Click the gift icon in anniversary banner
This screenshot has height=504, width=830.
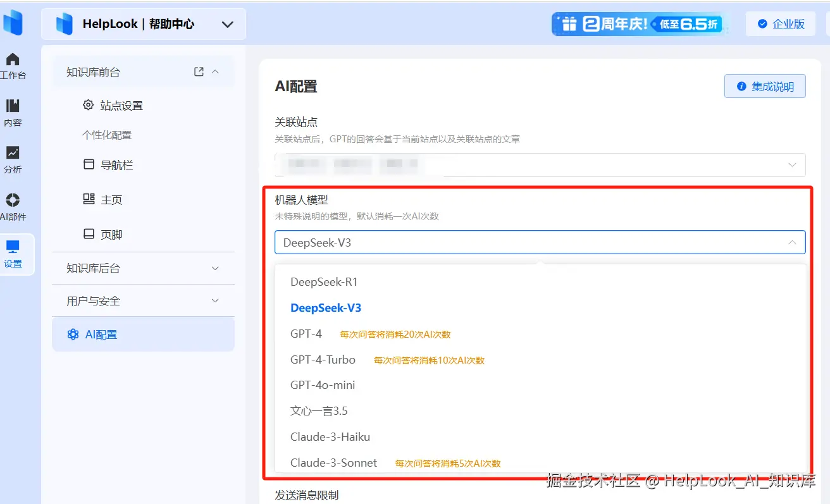(569, 24)
